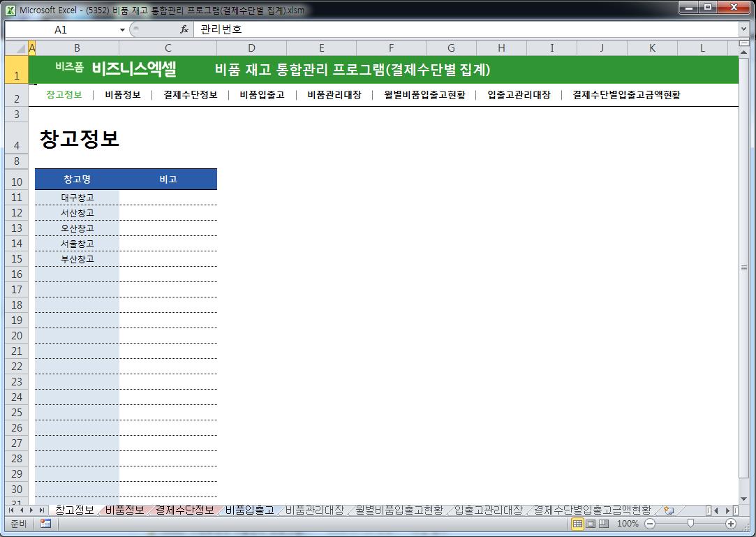Click the Insert Worksheet icon after sheet tabs
Screen dimensions: 756x537
click(669, 510)
